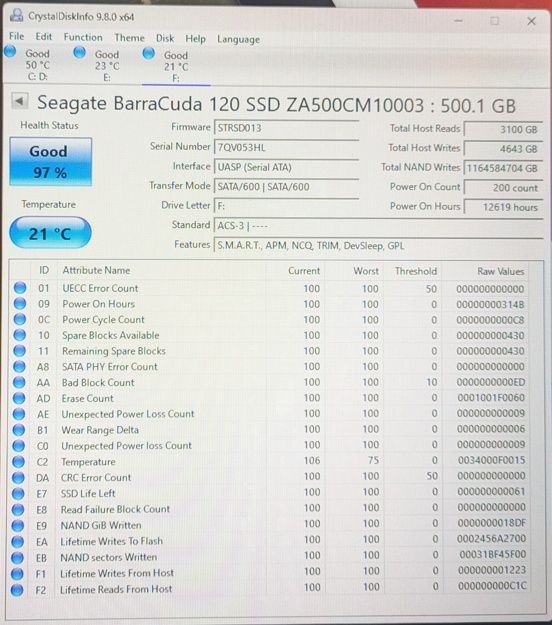
Task: Click the Total Host Reads value 3100 GB
Action: tap(503, 130)
